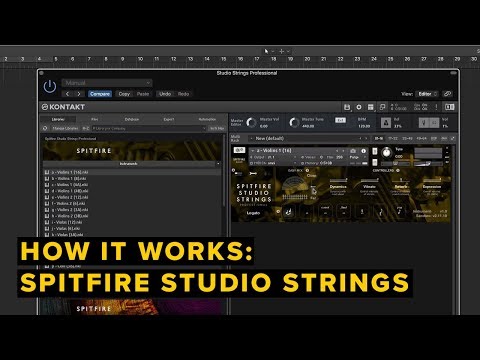Open Kontakt workspace rack view icon
The width and height of the screenshot is (480, 360).
point(370,107)
